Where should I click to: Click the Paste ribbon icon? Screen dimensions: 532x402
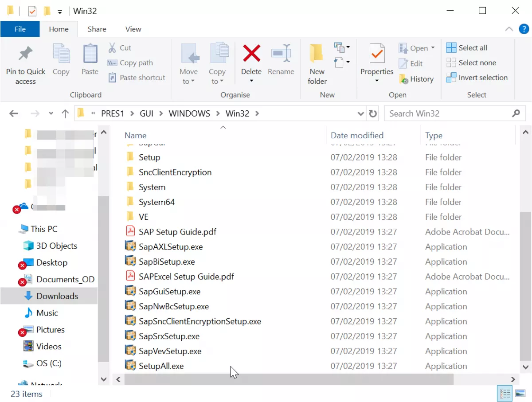click(90, 54)
